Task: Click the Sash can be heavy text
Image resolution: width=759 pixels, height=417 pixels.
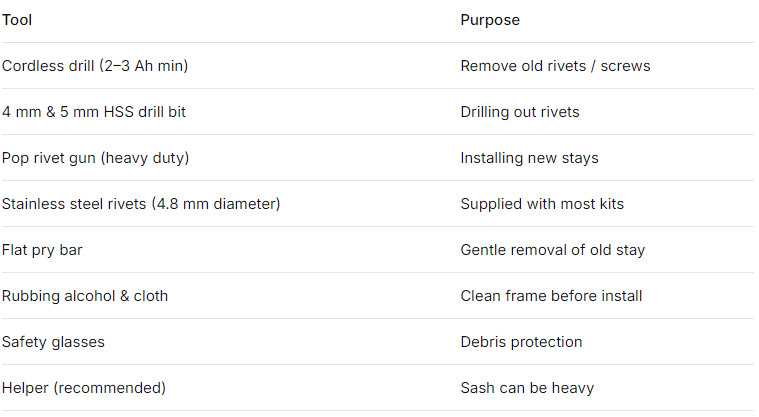Action: 525,388
